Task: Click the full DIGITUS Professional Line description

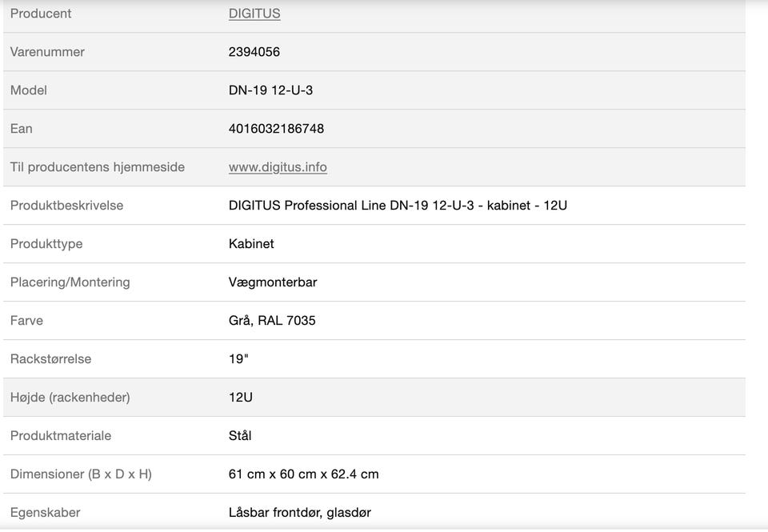Action: [x=398, y=206]
